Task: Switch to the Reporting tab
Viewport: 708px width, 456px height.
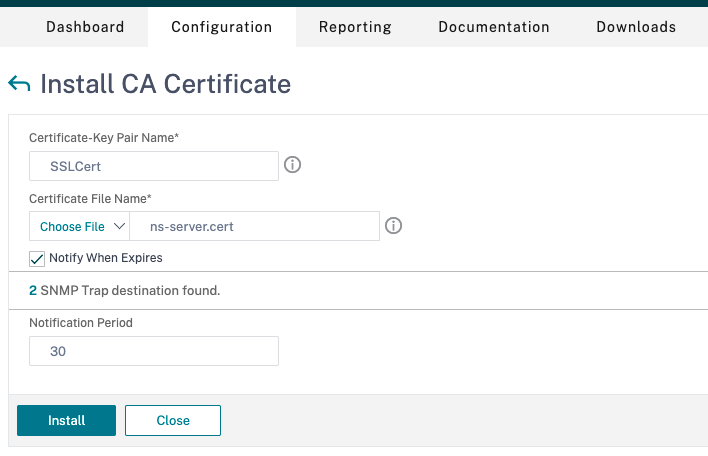Action: [355, 27]
